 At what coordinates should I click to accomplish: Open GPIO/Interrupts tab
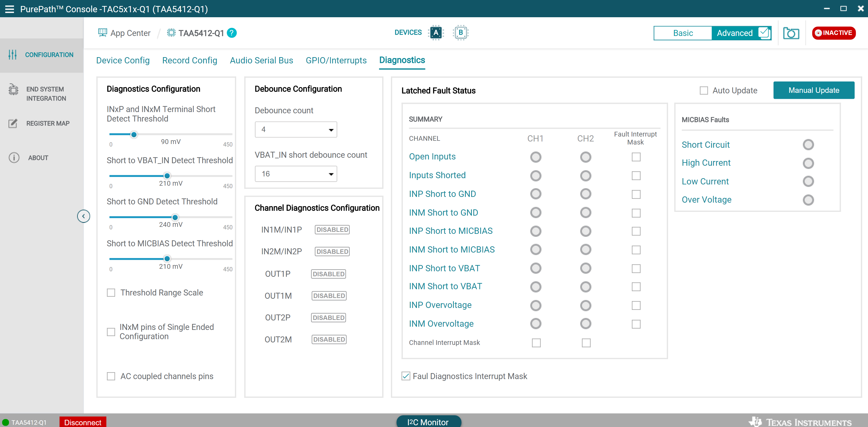coord(336,60)
